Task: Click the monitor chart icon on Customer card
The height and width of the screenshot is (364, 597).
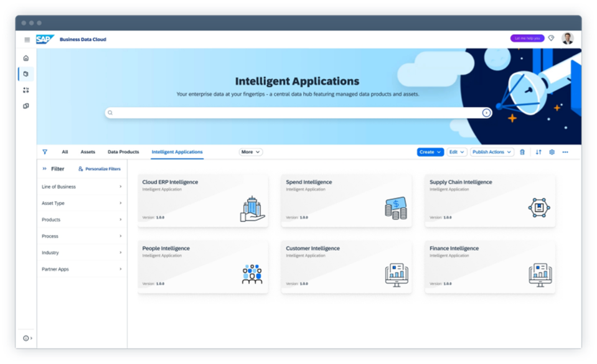Action: [x=397, y=275]
